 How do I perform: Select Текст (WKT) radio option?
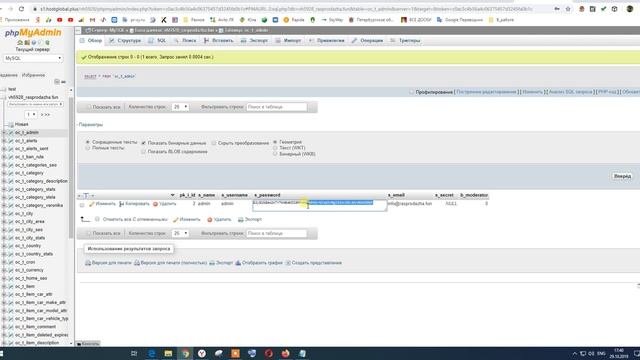[275, 148]
